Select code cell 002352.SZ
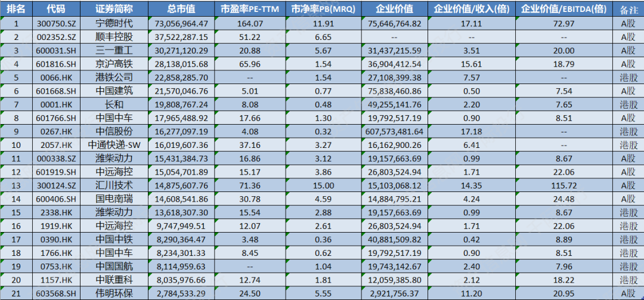The width and height of the screenshot is (644, 300). pos(56,37)
